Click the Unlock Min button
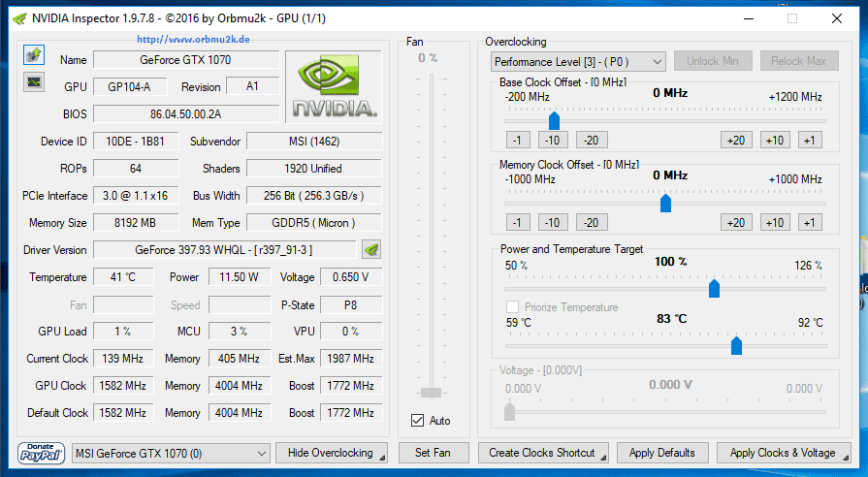 pyautogui.click(x=713, y=61)
